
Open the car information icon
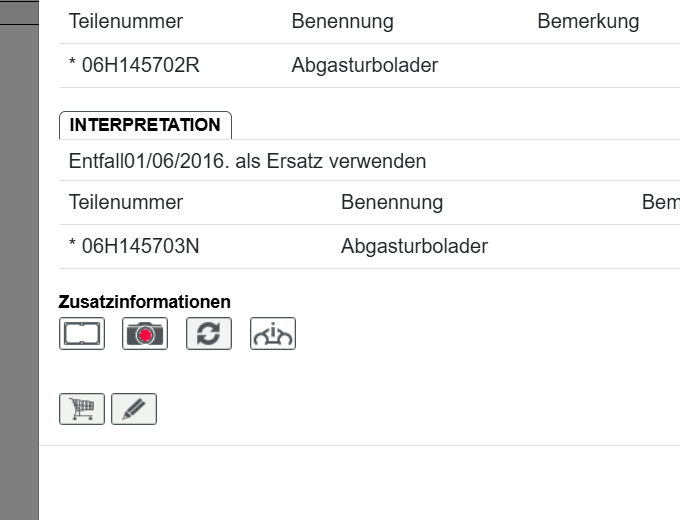click(272, 334)
